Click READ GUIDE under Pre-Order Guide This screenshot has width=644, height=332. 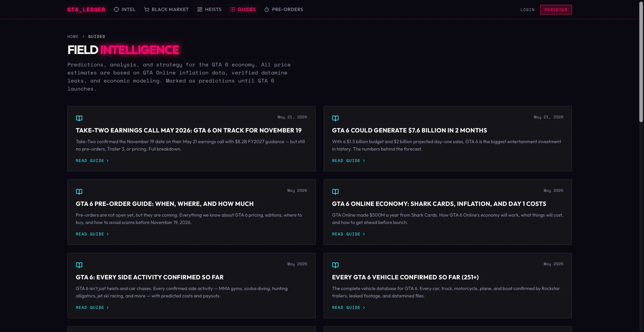tap(92, 234)
